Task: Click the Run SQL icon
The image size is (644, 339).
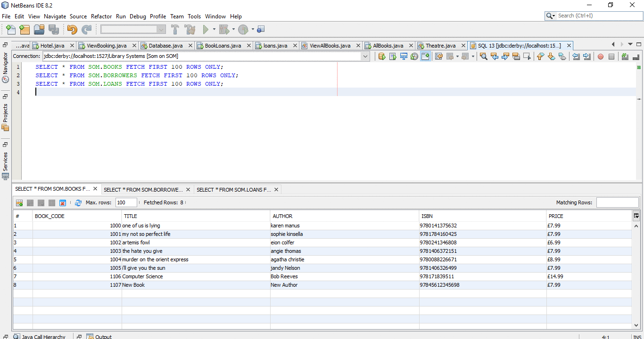Action: (x=382, y=56)
